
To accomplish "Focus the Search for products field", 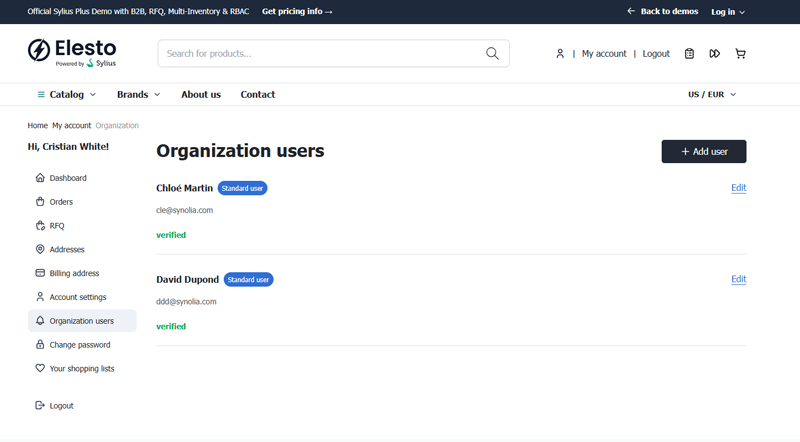I will click(x=320, y=54).
